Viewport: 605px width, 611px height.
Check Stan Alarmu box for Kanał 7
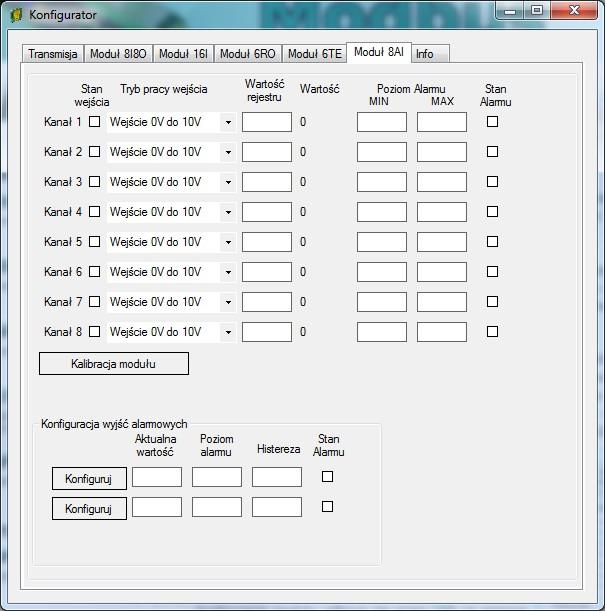pyautogui.click(x=492, y=302)
